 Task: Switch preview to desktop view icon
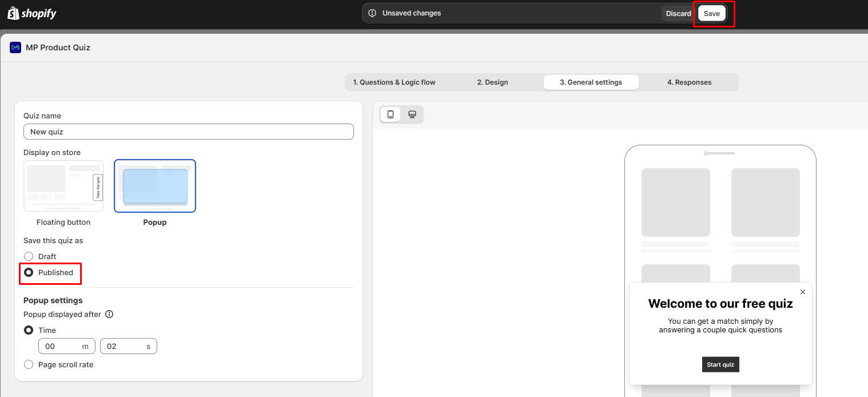412,114
